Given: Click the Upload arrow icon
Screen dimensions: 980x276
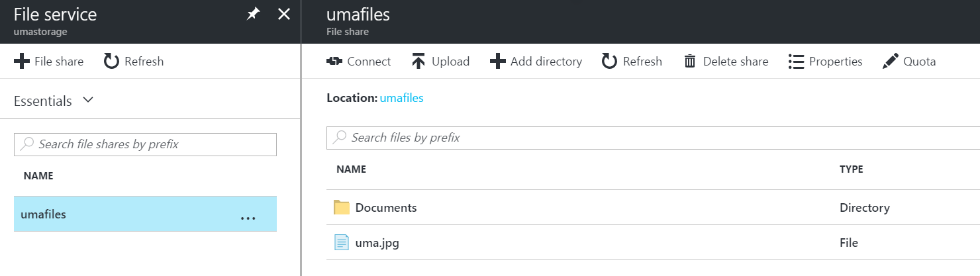Looking at the screenshot, I should click(418, 62).
